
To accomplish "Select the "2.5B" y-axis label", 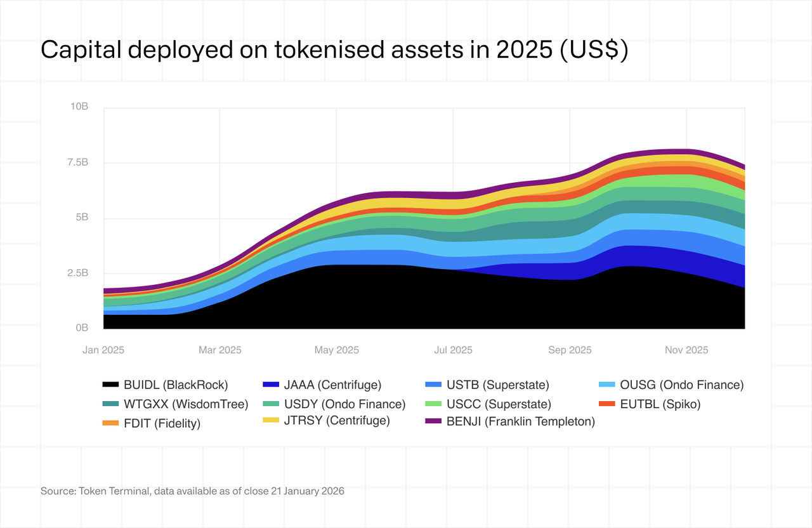I will tap(77, 274).
